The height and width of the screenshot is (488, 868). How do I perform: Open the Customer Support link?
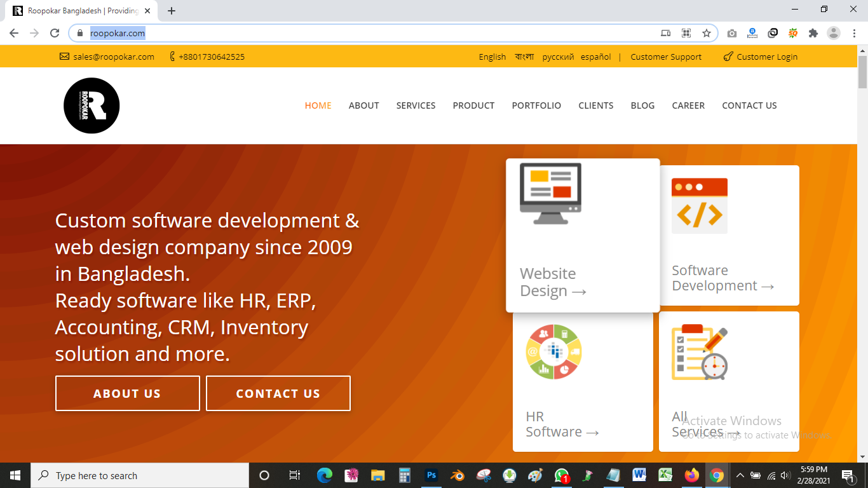[x=666, y=57]
